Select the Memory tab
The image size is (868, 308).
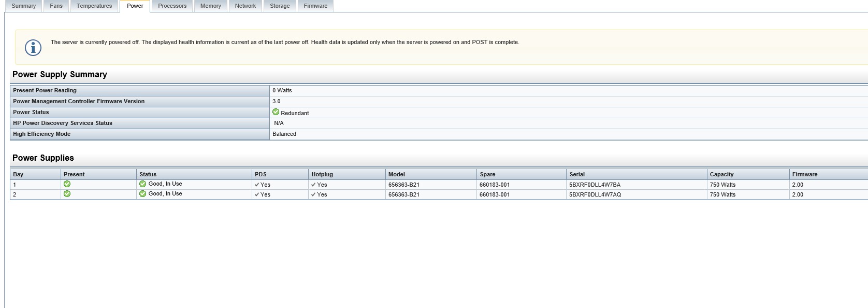pos(210,6)
